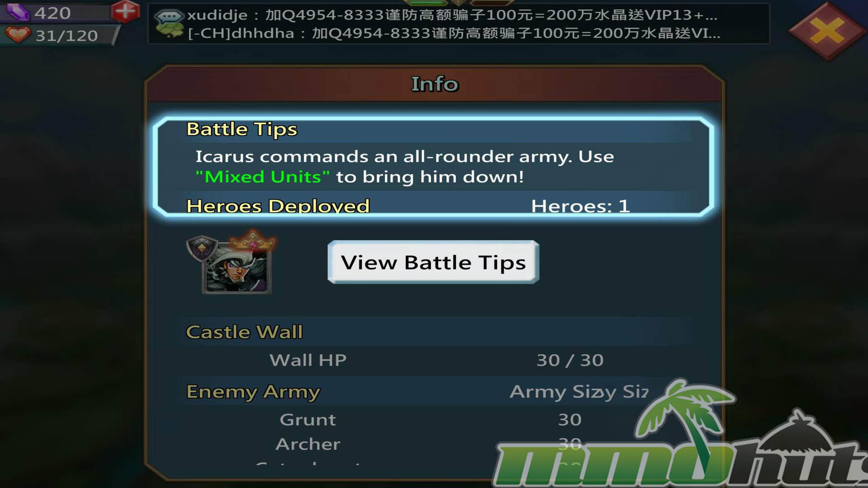Click the Battle Tips heading
Screen dimensions: 868x488
(242, 129)
